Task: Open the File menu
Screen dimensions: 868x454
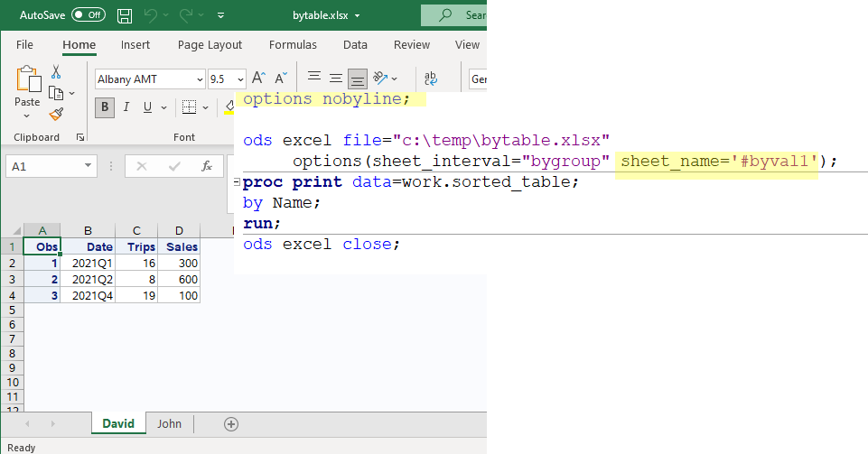Action: click(x=24, y=45)
